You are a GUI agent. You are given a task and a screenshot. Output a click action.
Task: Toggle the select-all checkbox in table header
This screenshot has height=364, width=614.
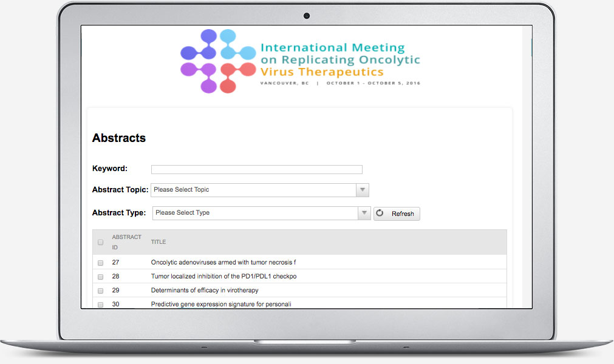pos(101,243)
